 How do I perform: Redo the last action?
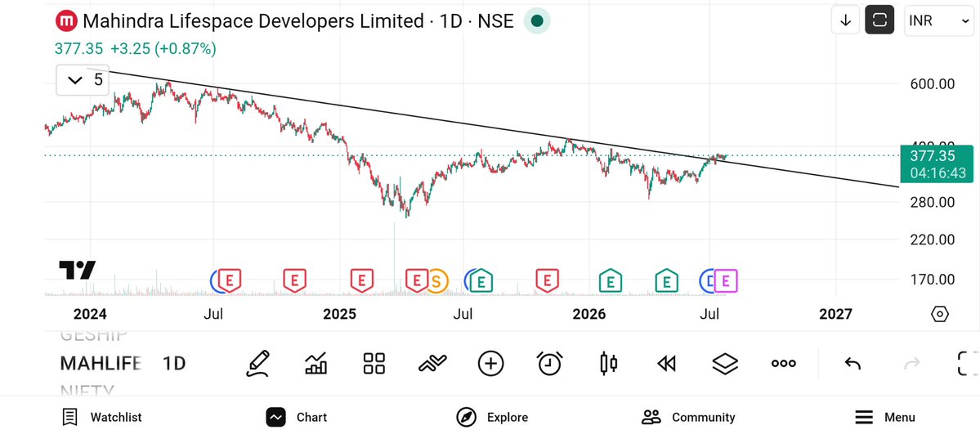pyautogui.click(x=912, y=363)
